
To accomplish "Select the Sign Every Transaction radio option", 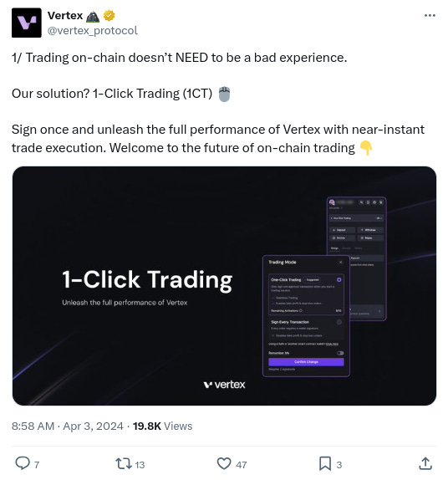I will [x=339, y=322].
